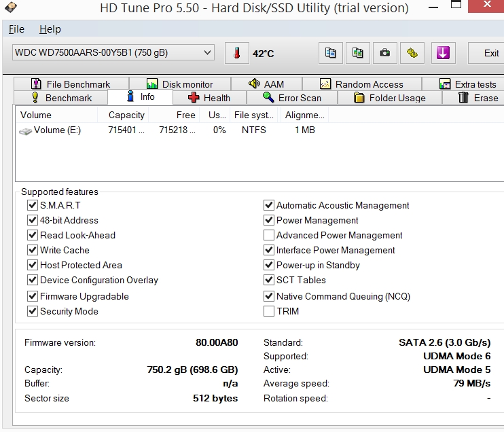
Task: Toggle the Device Configuration Overlay checkbox
Action: [x=33, y=280]
